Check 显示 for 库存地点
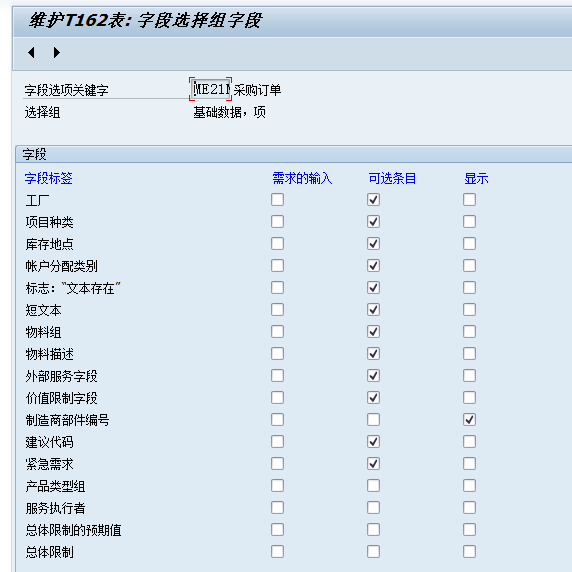572x572 pixels. [469, 244]
